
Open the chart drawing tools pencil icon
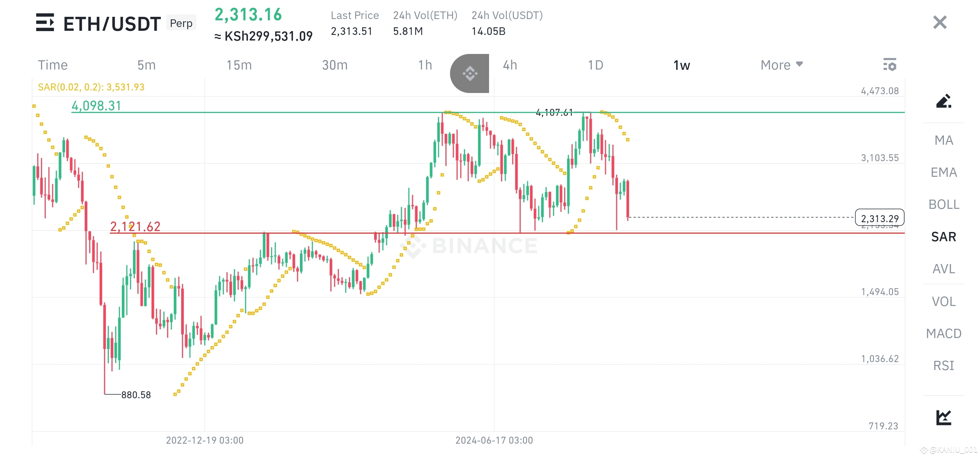click(x=944, y=102)
